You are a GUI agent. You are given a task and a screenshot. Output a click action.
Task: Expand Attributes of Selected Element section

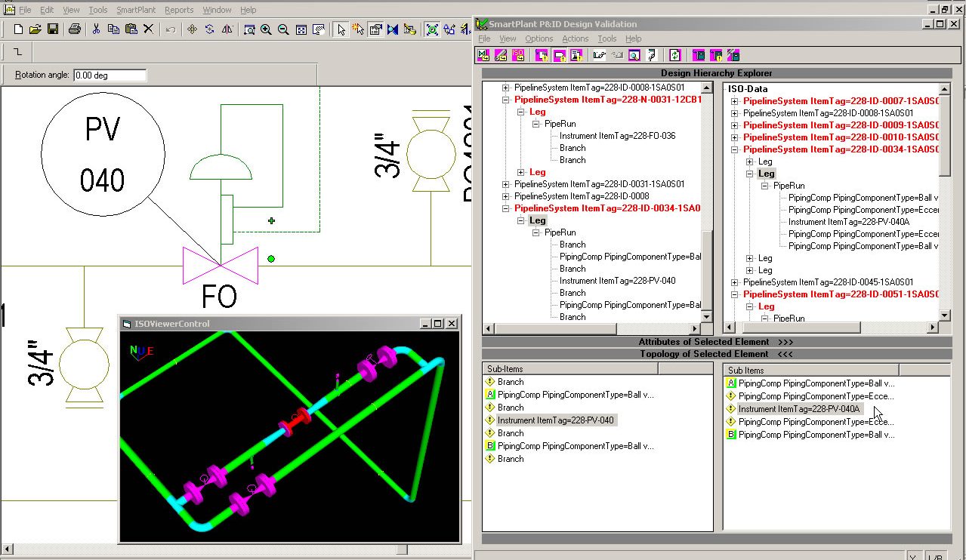pyautogui.click(x=716, y=342)
